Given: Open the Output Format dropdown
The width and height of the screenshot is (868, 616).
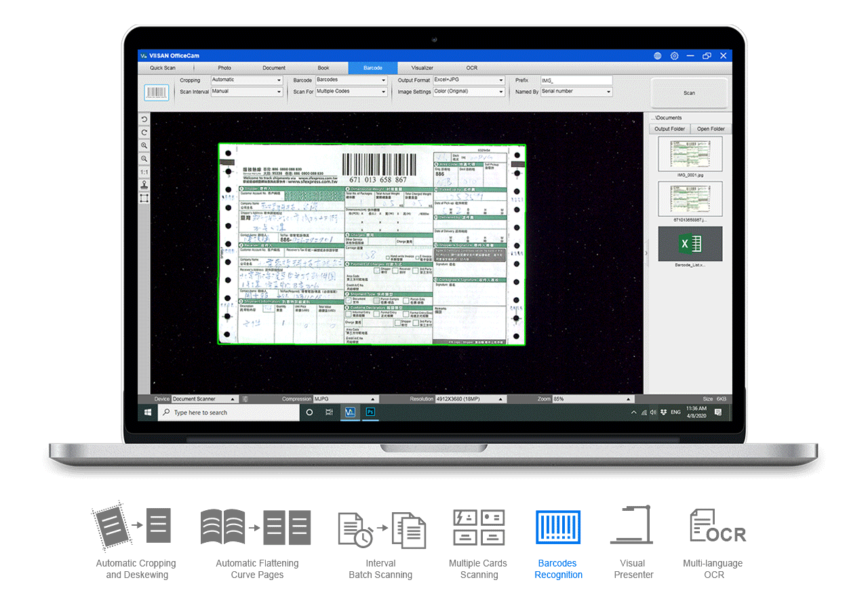Looking at the screenshot, I should (x=469, y=80).
